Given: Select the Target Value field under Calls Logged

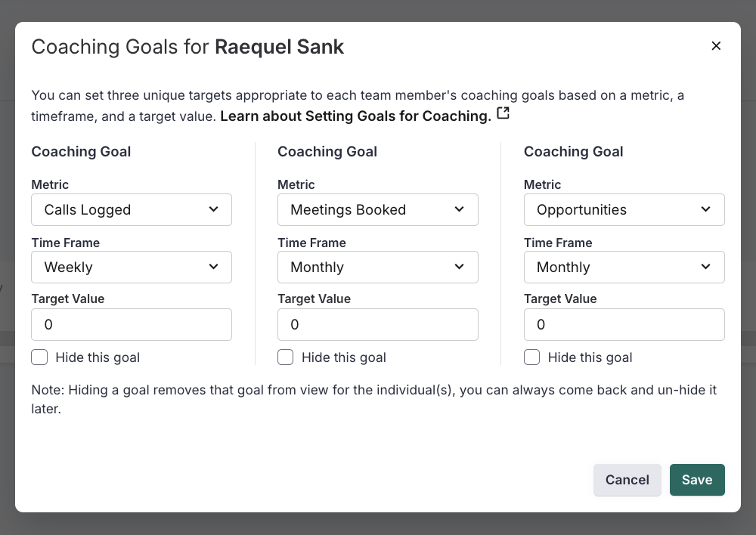Looking at the screenshot, I should tap(132, 324).
